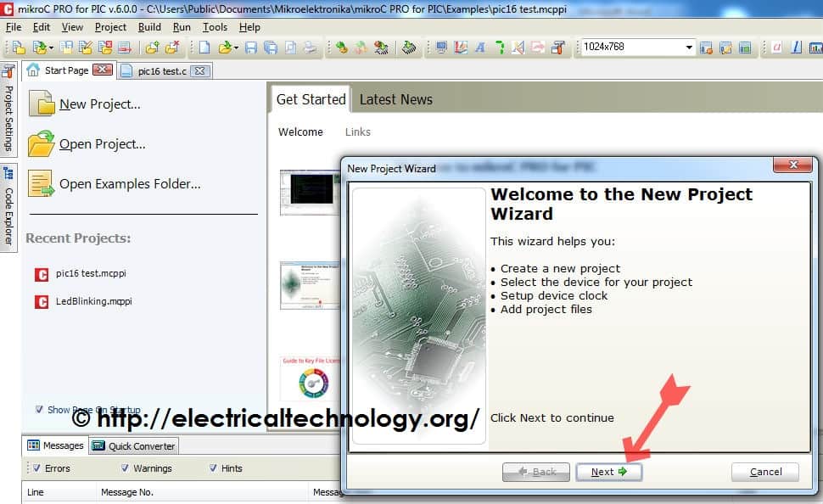Open the Run menu
This screenshot has width=823, height=504.
pos(182,27)
